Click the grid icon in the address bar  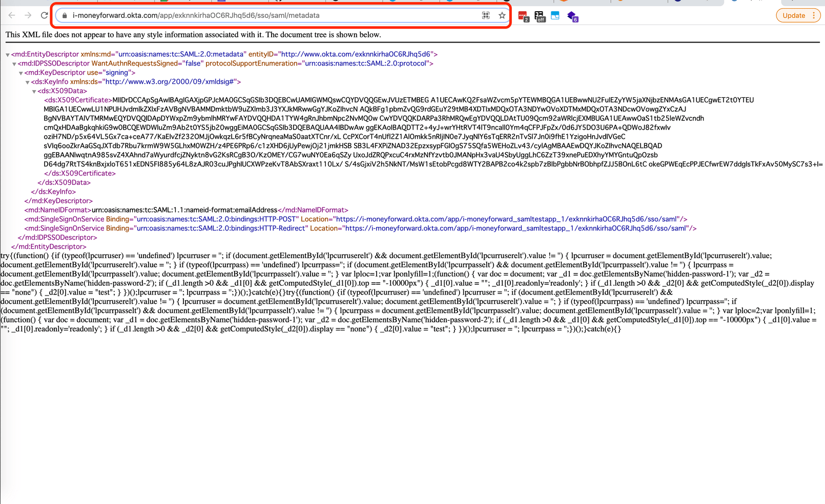click(486, 15)
